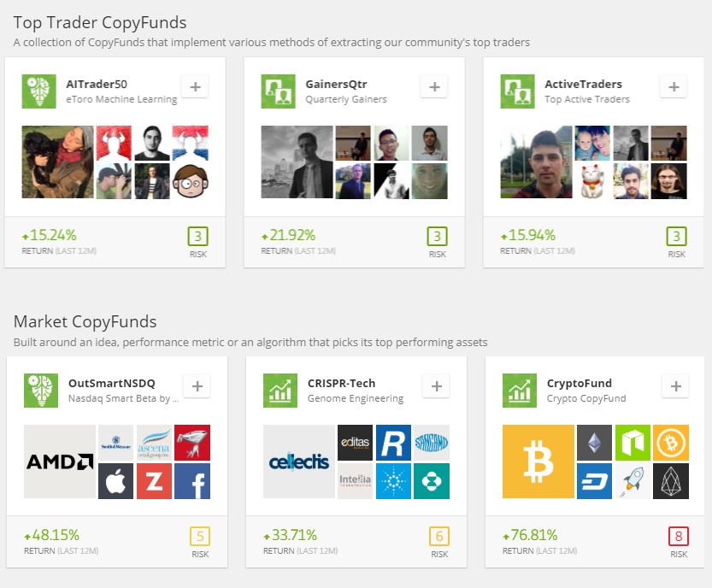Open the ascena logo tile
The height and width of the screenshot is (588, 712).
155,443
